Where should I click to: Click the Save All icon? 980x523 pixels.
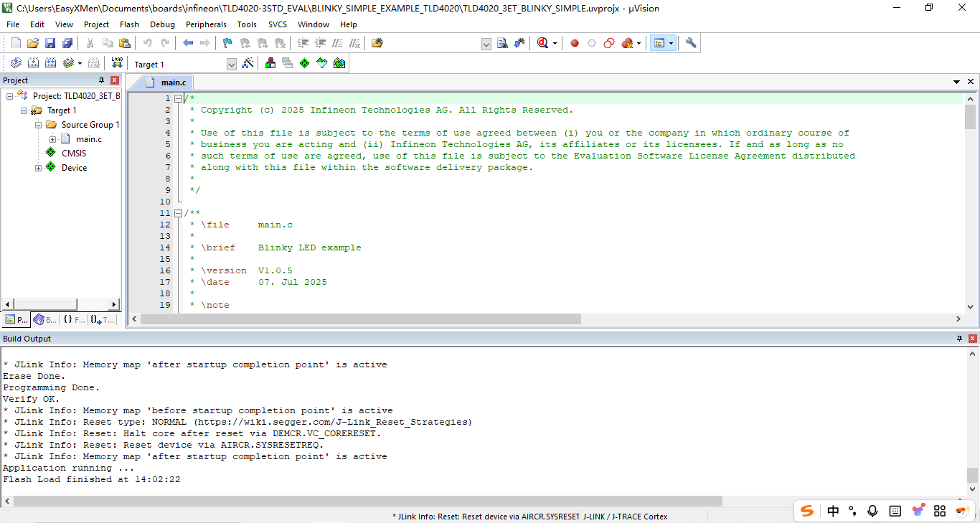click(x=67, y=43)
